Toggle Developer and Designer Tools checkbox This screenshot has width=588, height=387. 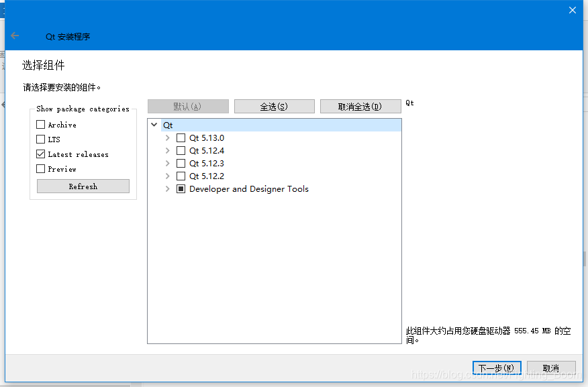pos(181,189)
